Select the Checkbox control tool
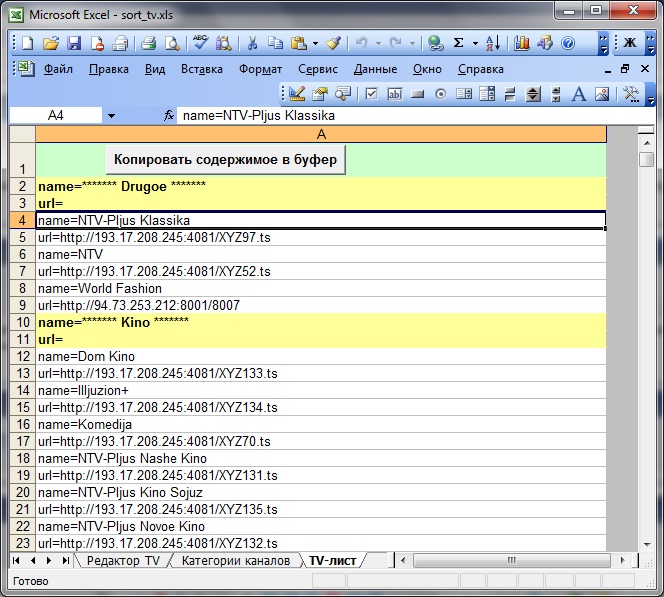 pyautogui.click(x=371, y=94)
